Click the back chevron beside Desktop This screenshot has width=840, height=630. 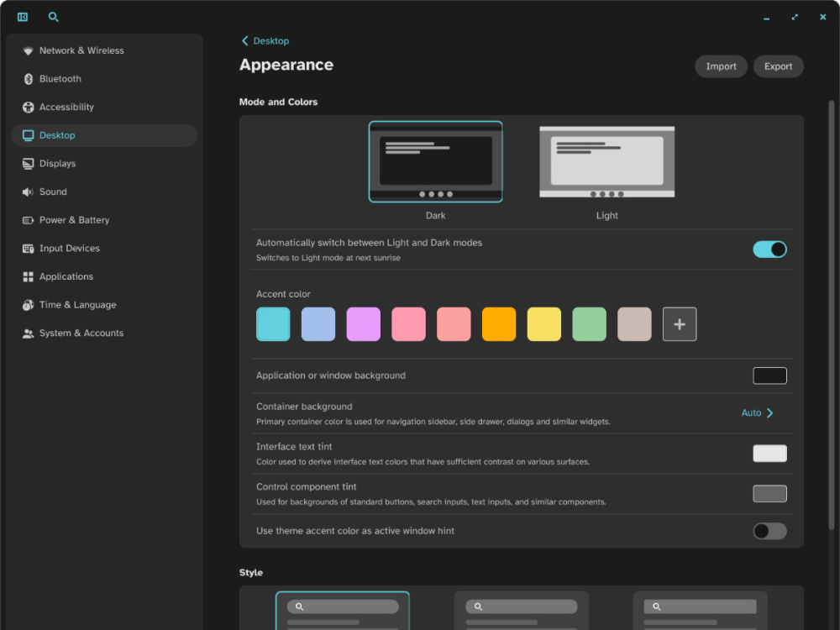click(244, 40)
